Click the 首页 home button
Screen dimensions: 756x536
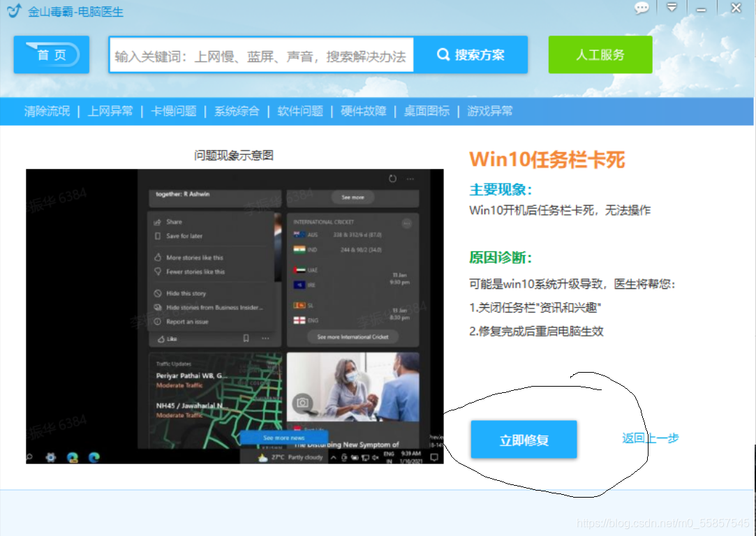tap(52, 54)
